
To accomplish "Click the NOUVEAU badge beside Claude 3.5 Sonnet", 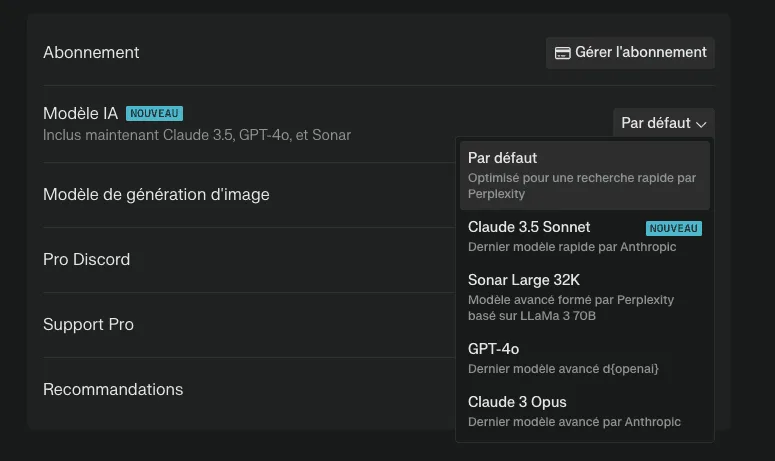I will point(674,228).
